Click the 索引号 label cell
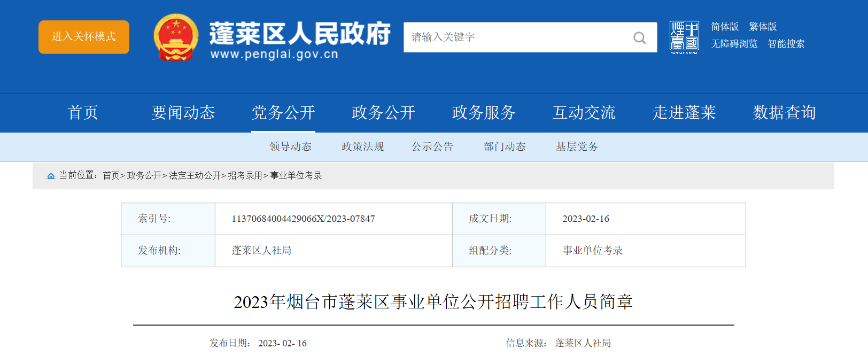The width and height of the screenshot is (868, 356). (x=168, y=219)
